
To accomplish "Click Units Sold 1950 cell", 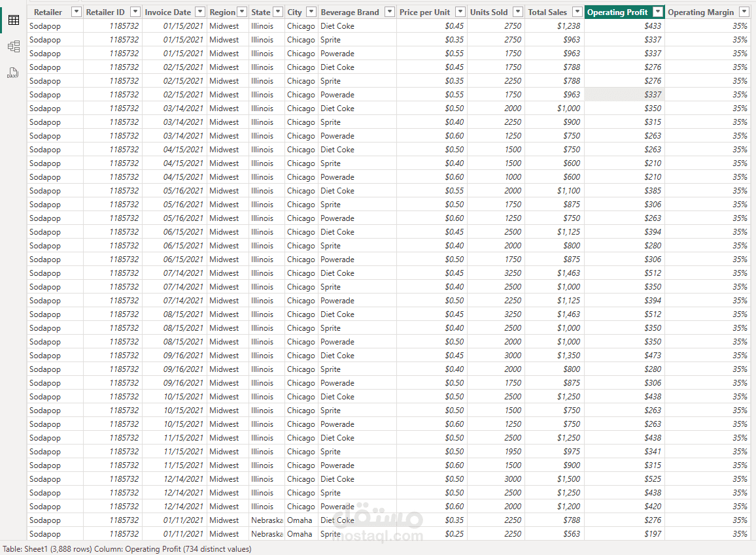I will (x=496, y=452).
